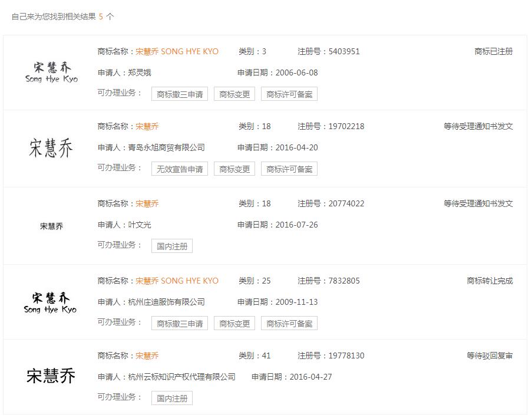Choose 商标变更 for registration 19702218
The width and height of the screenshot is (532, 418).
click(x=234, y=169)
